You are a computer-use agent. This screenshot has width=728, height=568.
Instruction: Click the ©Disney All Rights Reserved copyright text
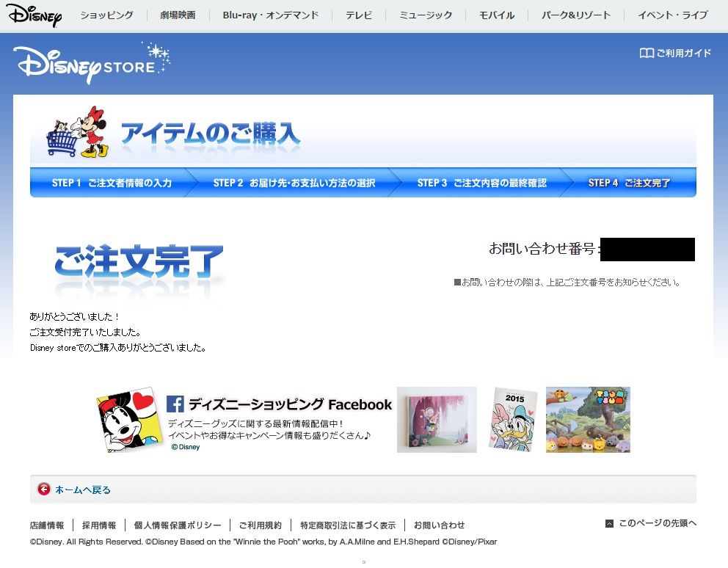263,542
